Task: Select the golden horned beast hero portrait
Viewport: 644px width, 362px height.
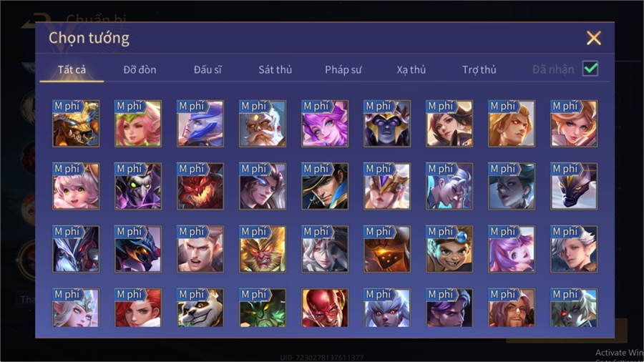Action: (x=76, y=124)
